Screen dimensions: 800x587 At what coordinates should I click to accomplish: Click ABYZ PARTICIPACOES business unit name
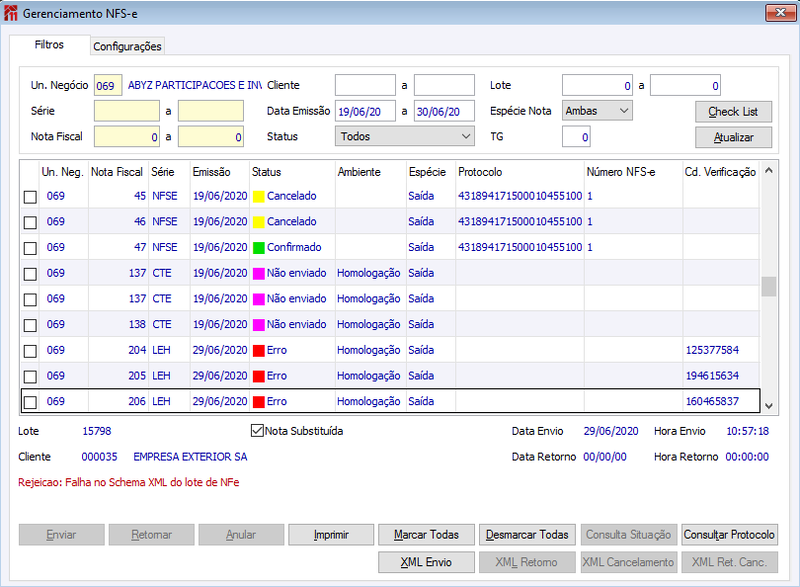[194, 85]
